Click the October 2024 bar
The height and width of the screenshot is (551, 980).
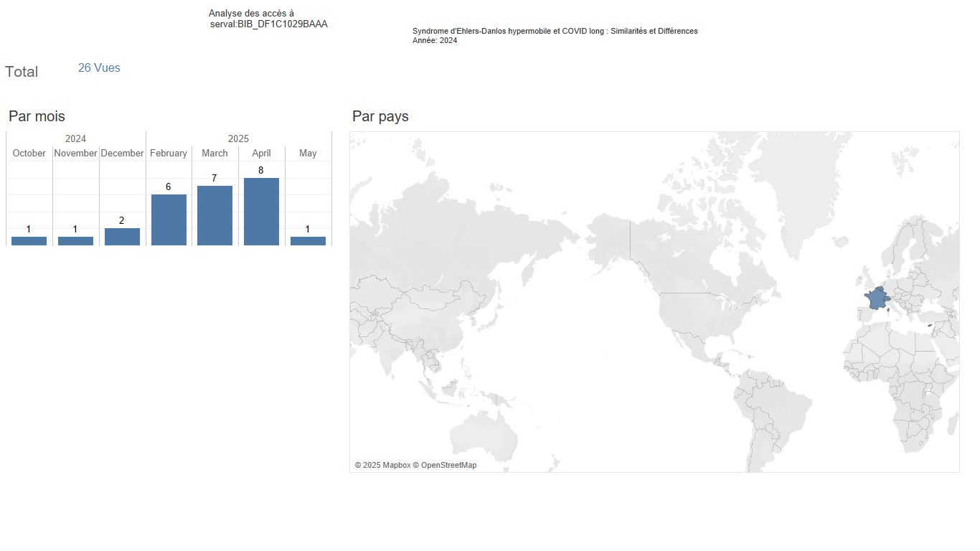(29, 241)
